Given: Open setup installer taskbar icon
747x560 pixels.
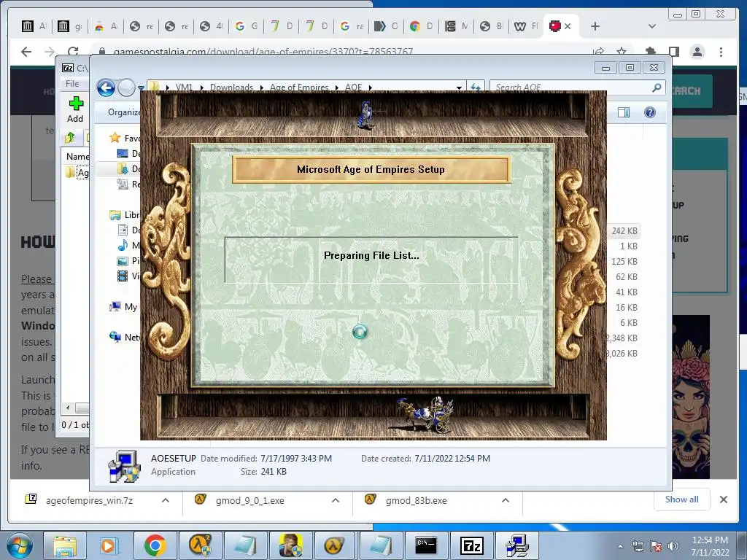Looking at the screenshot, I should pos(517,545).
